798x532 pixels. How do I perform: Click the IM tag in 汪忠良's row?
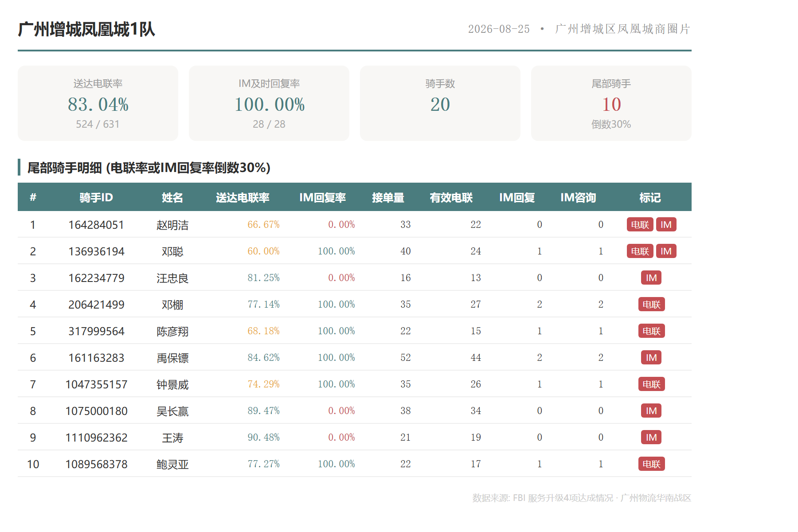tap(651, 278)
